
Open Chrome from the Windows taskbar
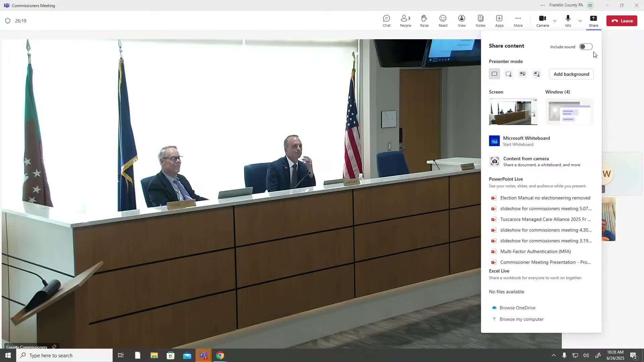click(220, 355)
